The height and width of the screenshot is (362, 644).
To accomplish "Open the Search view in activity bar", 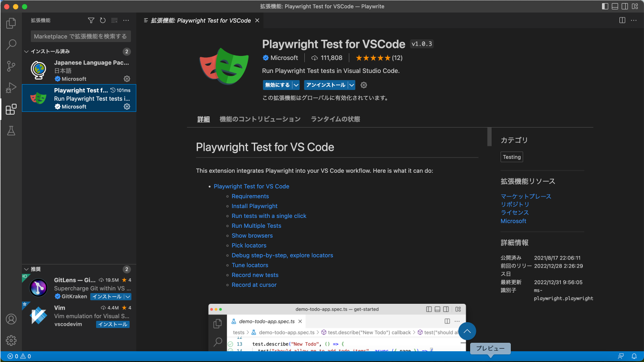I will (11, 44).
